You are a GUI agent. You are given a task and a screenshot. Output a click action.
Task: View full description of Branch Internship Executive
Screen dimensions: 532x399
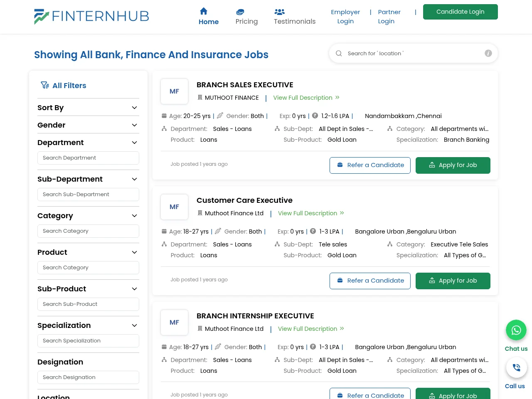311,329
